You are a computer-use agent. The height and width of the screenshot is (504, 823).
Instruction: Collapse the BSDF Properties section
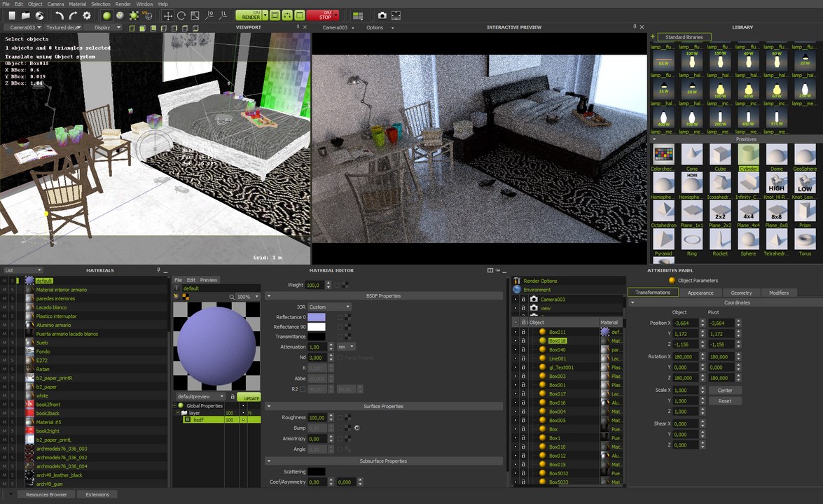point(269,296)
